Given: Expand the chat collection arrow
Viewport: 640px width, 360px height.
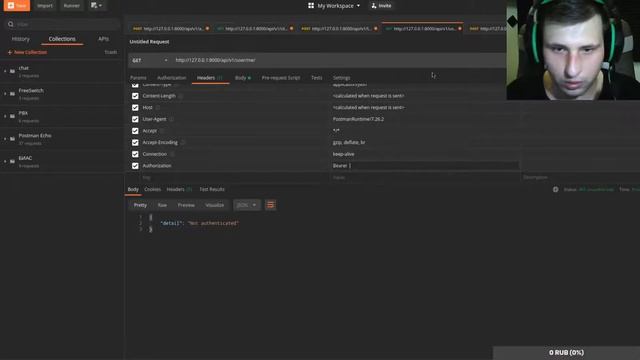Looking at the screenshot, I should [5, 71].
